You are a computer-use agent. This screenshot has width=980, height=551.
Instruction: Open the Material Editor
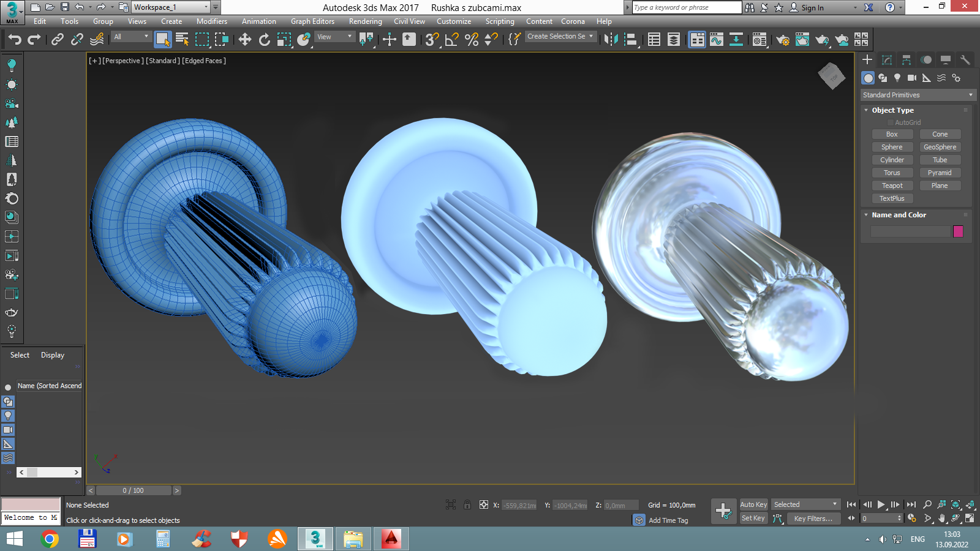tap(759, 40)
